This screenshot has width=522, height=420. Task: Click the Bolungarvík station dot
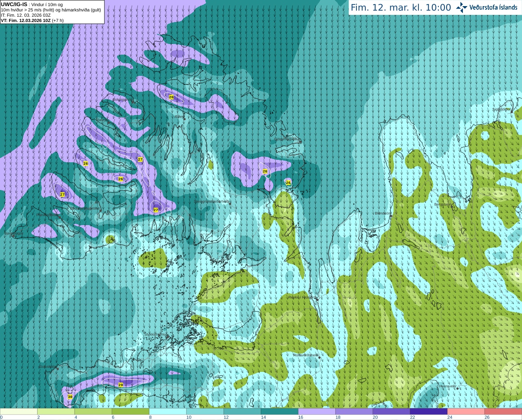[x=133, y=102]
